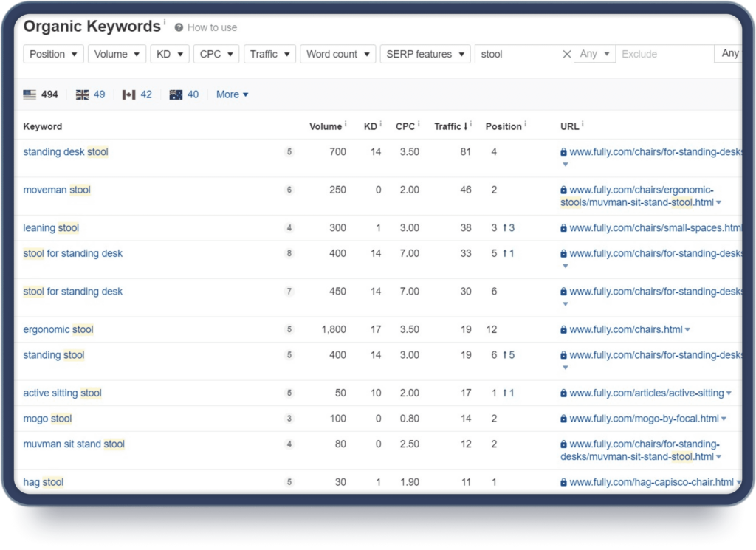756x550 pixels.
Task: Click the Volume column info icon
Action: point(346,124)
